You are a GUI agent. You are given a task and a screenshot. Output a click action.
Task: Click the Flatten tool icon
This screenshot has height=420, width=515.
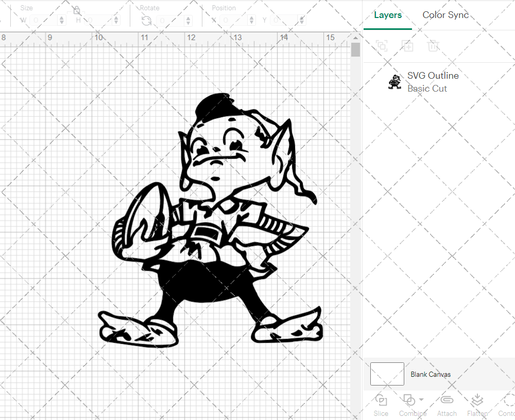tap(477, 400)
